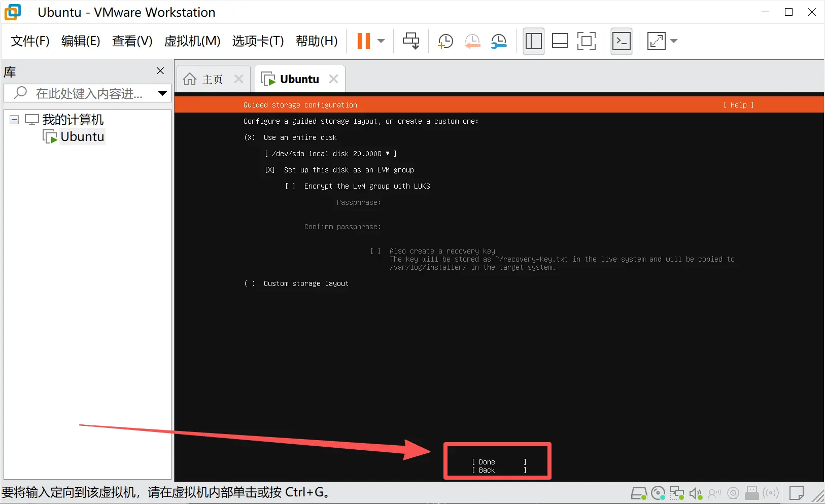Viewport: 825px width, 504px height.
Task: Click the microphone voice device status icon
Action: coord(714,493)
